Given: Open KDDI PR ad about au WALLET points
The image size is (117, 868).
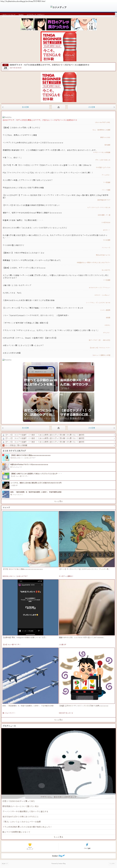Looking at the screenshot, I should coord(40,377).
